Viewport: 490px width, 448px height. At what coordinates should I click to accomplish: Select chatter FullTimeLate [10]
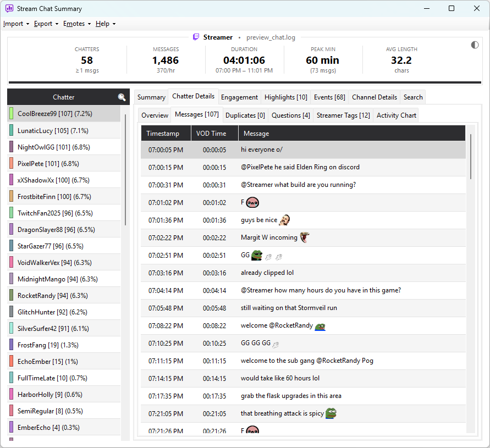tap(64, 378)
